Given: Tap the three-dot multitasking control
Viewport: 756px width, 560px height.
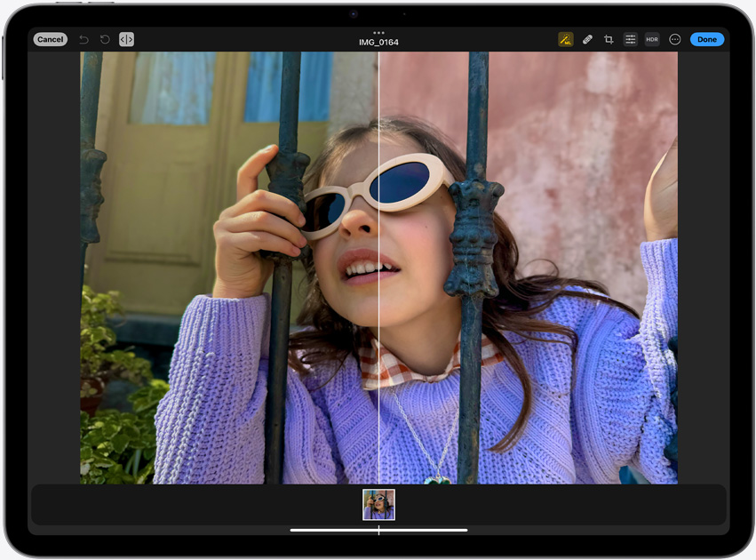Looking at the screenshot, I should 378,32.
